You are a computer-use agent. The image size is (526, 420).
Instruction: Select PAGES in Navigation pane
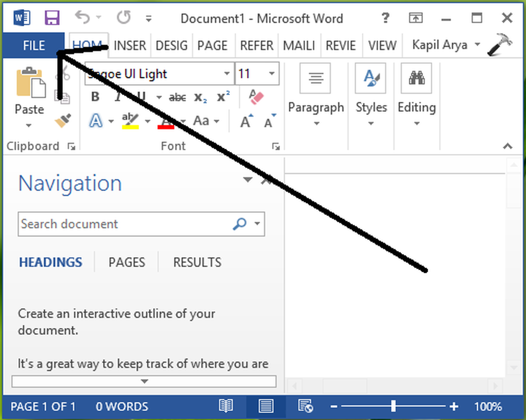pos(126,262)
